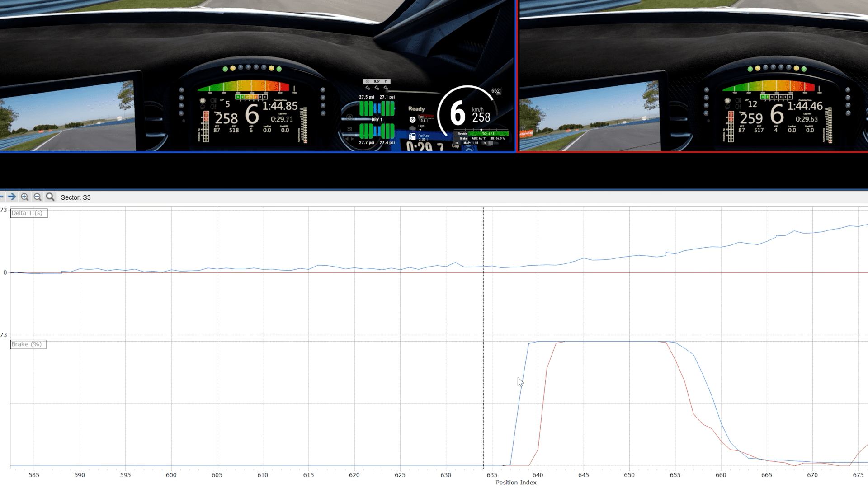Click the zoom out magnifier icon
This screenshot has width=868, height=488.
(x=38, y=197)
